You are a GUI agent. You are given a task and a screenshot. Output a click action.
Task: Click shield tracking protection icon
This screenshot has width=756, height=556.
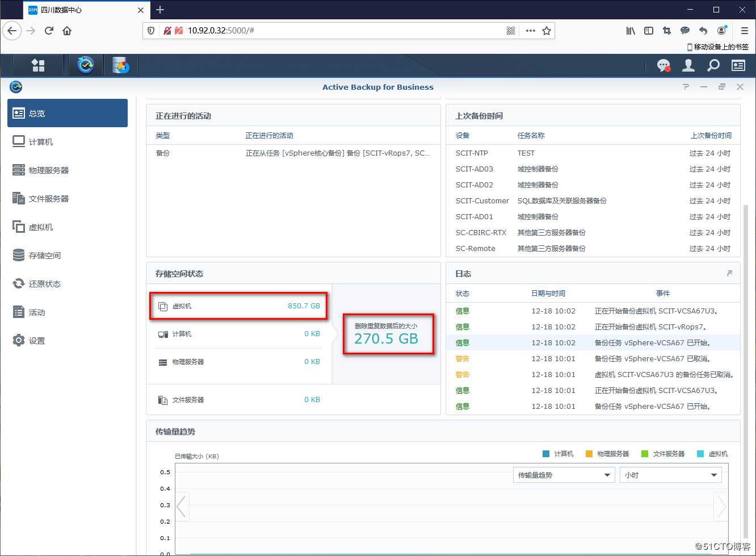click(x=151, y=31)
